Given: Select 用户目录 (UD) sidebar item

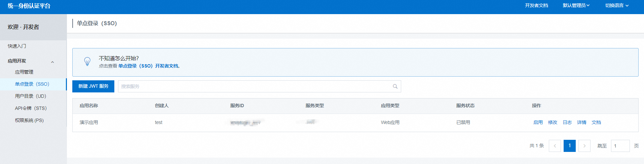Looking at the screenshot, I should 30,96.
